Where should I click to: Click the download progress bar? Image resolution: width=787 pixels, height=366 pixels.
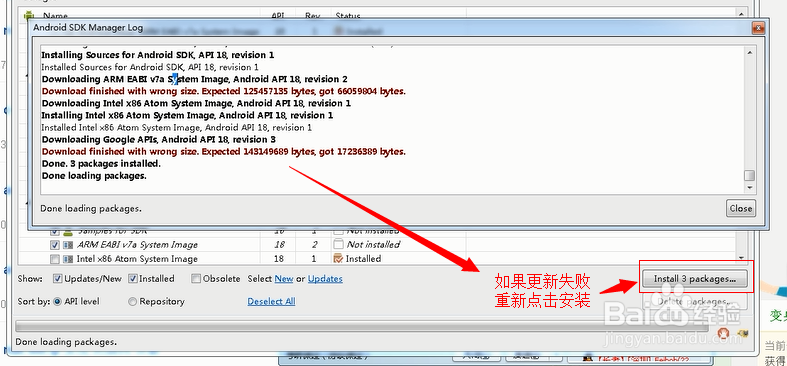click(362, 327)
